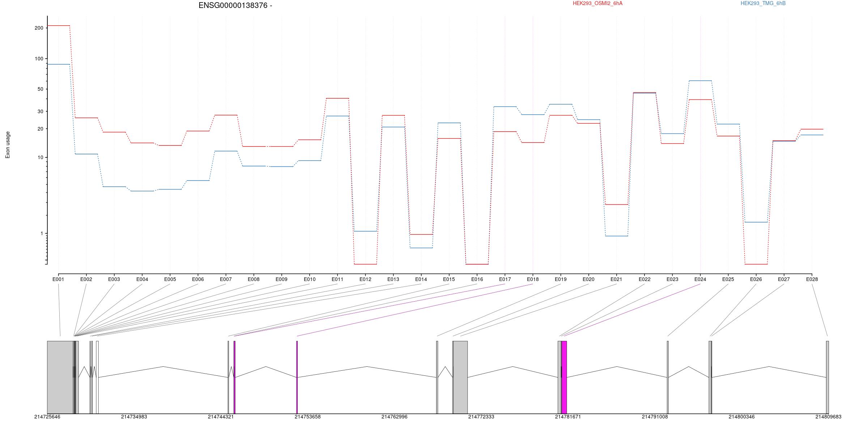Click the exon label E027
868x434 pixels.
pos(784,279)
